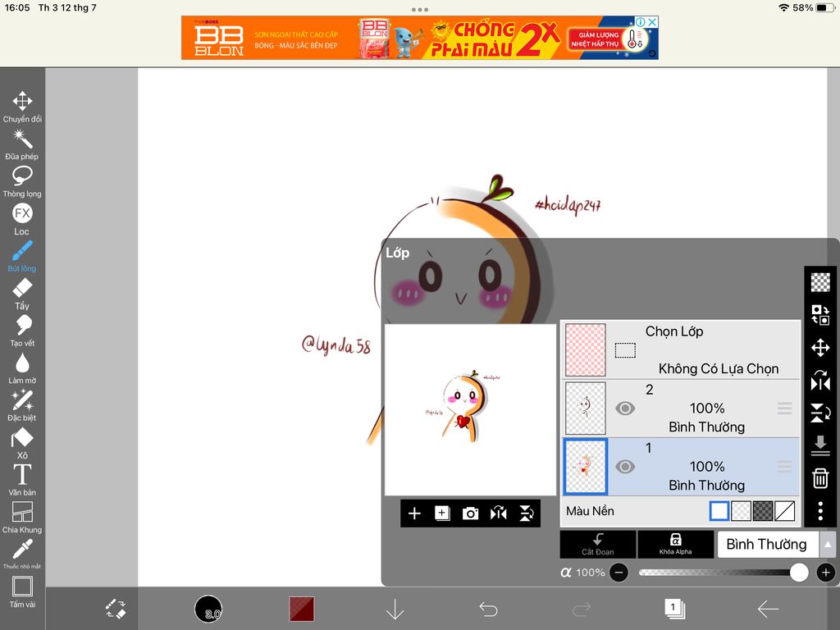Toggle visibility of layer 2
Viewport: 840px width, 630px height.
tap(624, 409)
